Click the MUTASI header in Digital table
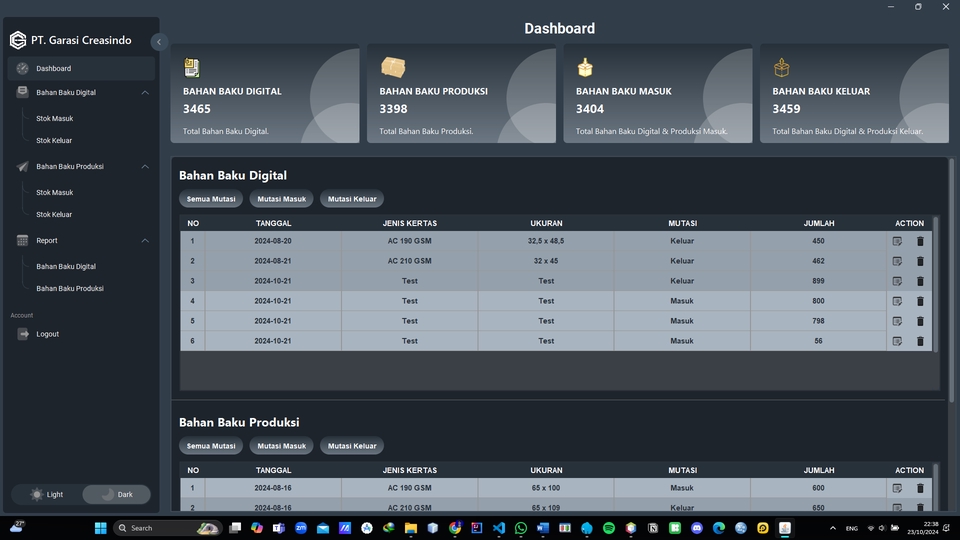The image size is (960, 540). (682, 223)
